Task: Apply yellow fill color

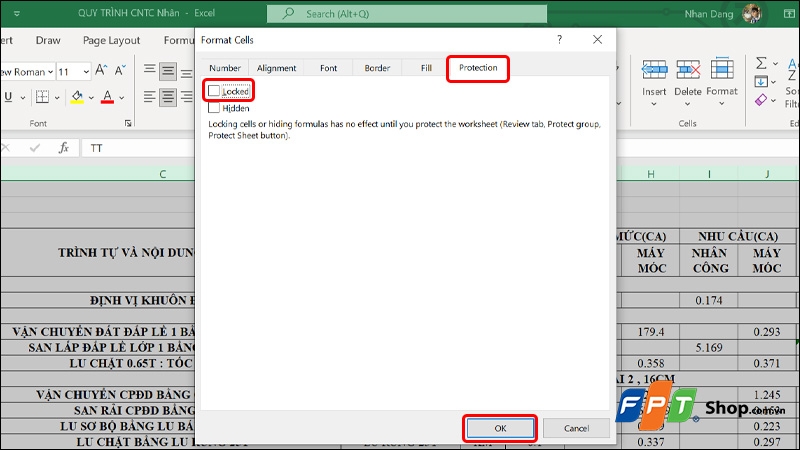Action: (x=77, y=96)
